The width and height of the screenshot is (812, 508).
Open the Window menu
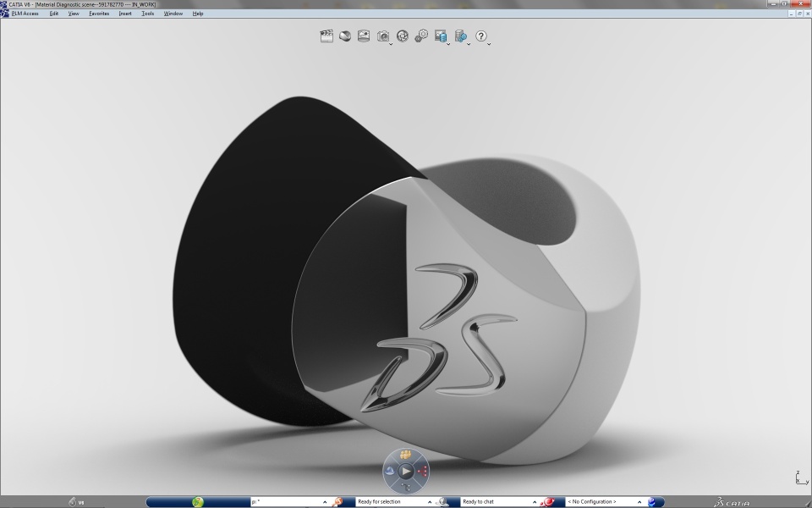click(x=173, y=14)
